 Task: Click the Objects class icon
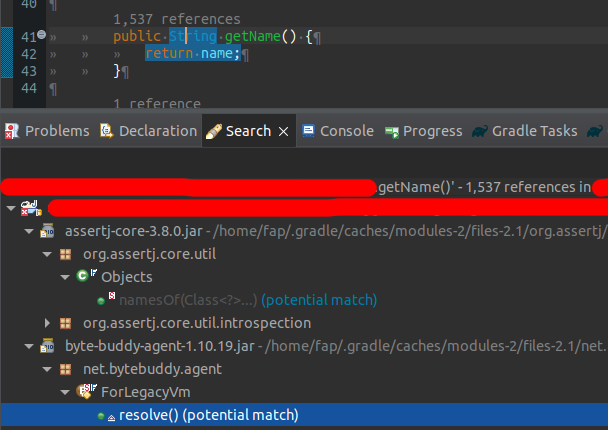tap(86, 275)
